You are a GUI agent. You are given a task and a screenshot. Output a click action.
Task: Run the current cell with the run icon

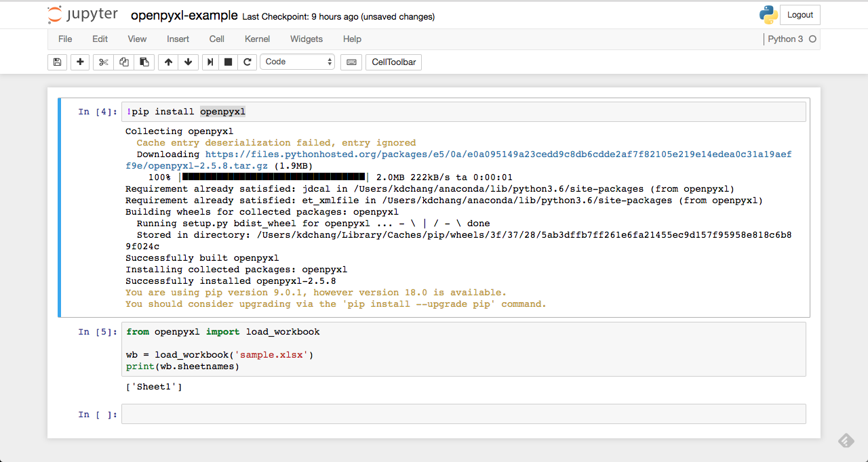(x=210, y=62)
